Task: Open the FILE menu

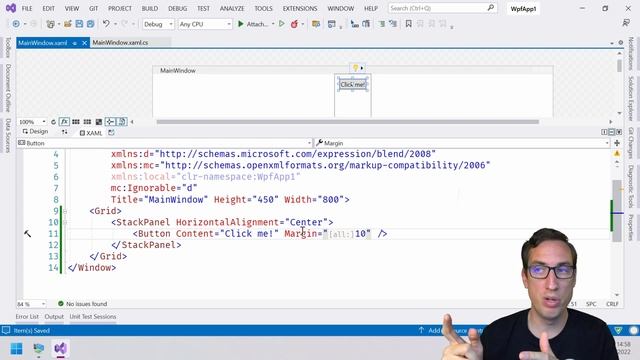Action: 27,8
